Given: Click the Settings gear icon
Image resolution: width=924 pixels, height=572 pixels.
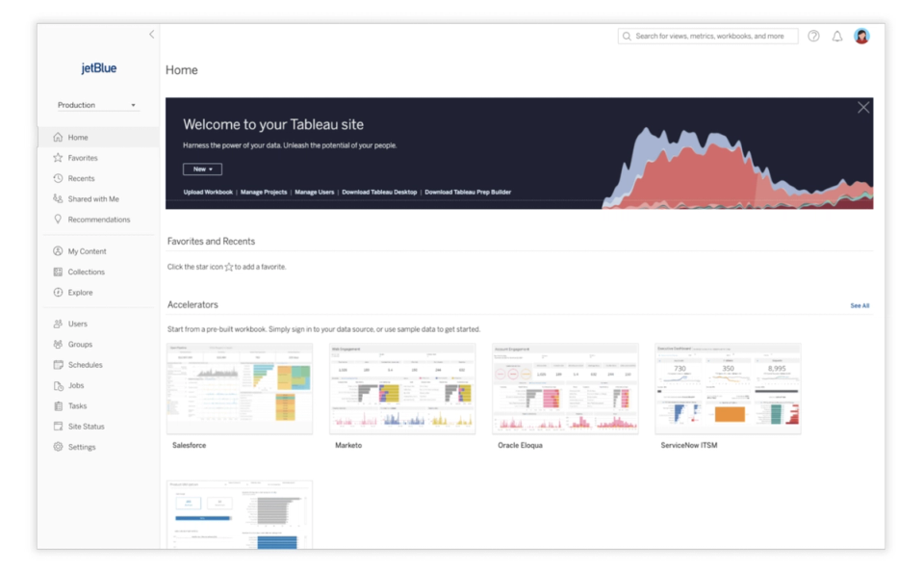Looking at the screenshot, I should 58,447.
